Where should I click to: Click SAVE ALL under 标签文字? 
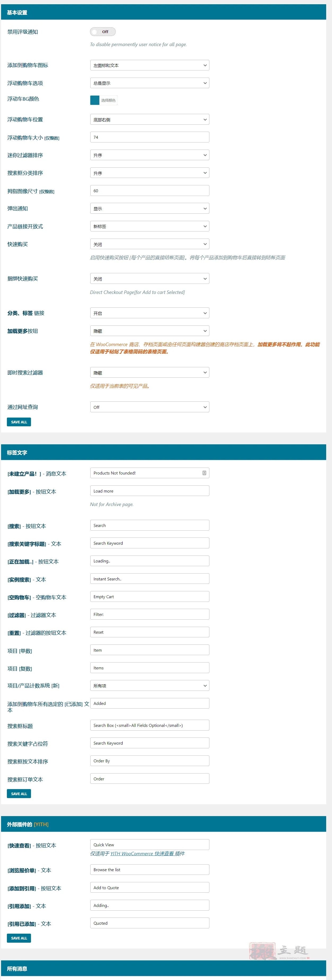19,794
